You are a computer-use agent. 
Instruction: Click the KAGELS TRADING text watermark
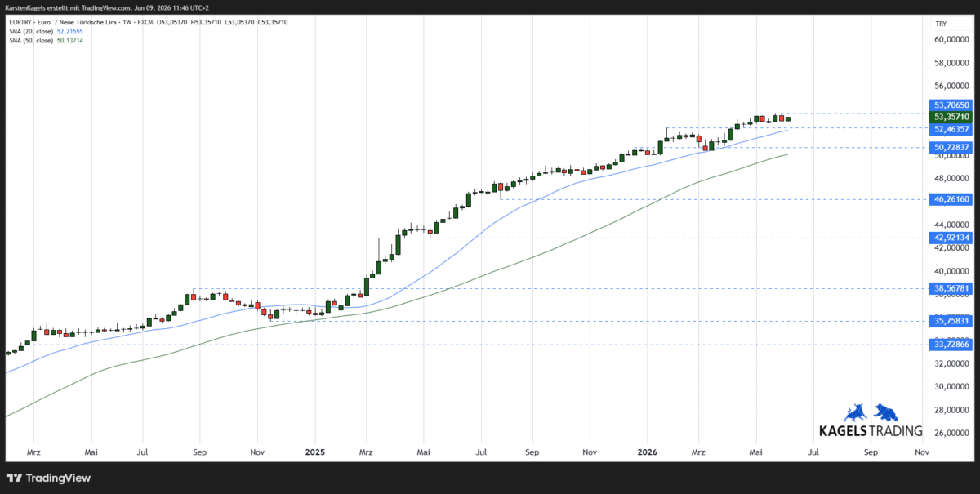tap(871, 430)
